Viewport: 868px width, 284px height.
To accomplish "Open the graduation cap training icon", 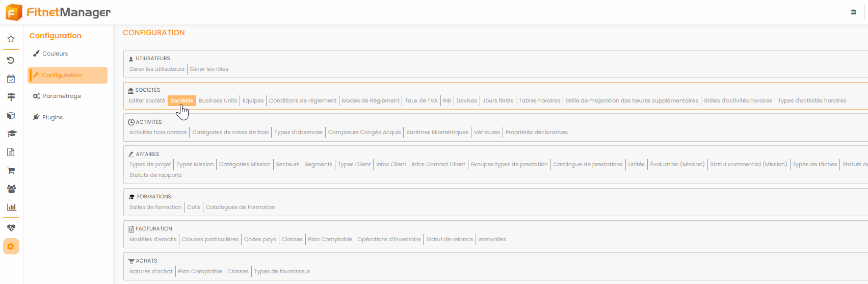I will tap(11, 134).
